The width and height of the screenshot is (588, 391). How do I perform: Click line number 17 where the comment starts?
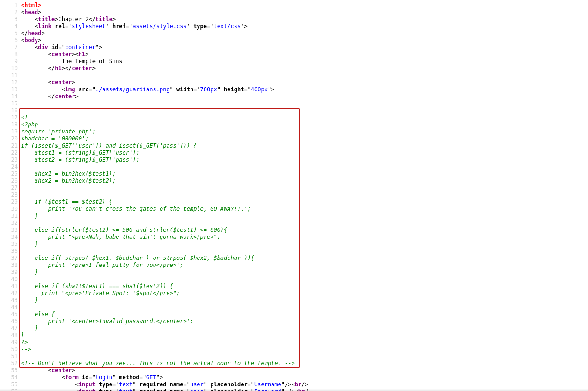coord(14,118)
